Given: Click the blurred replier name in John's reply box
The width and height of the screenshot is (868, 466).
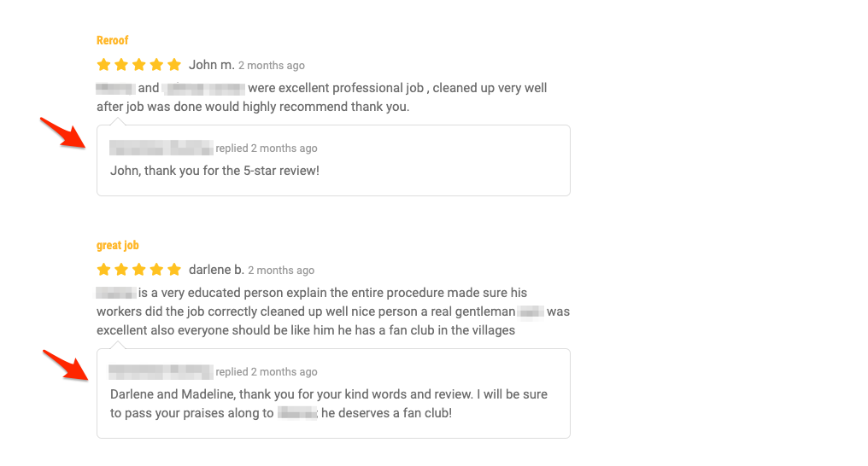Looking at the screenshot, I should 161,149.
